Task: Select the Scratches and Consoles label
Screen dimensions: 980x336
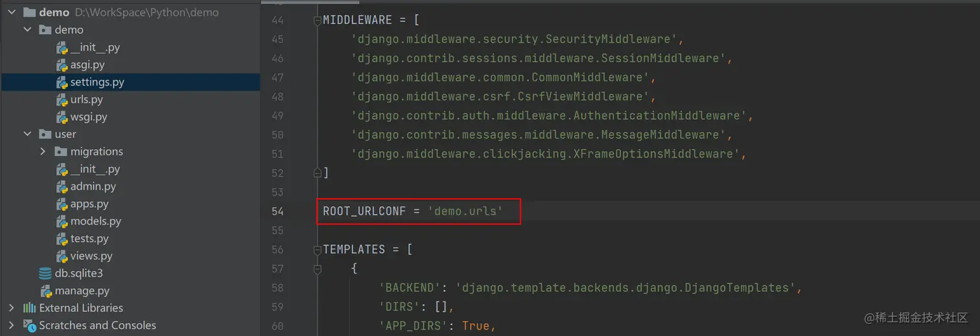Action: [x=98, y=325]
